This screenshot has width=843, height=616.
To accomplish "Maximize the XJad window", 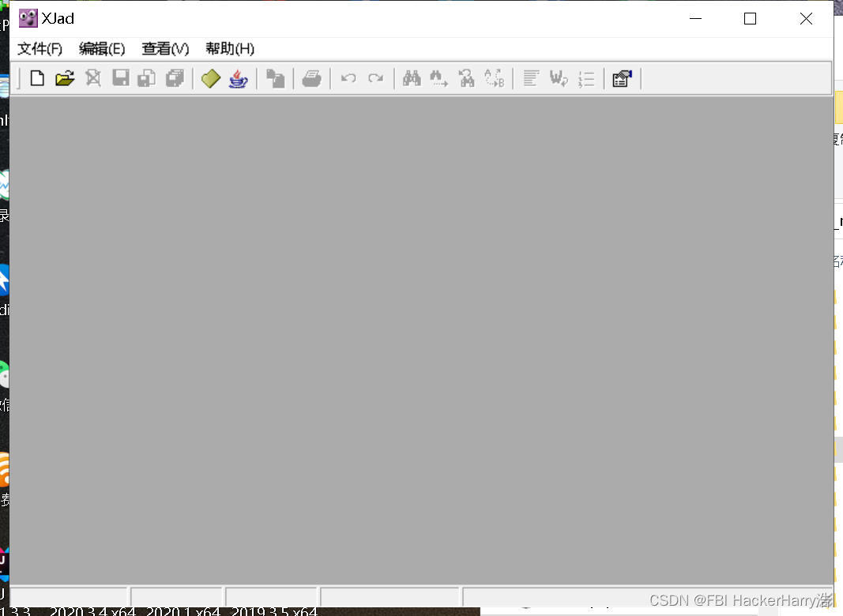I will tap(750, 19).
